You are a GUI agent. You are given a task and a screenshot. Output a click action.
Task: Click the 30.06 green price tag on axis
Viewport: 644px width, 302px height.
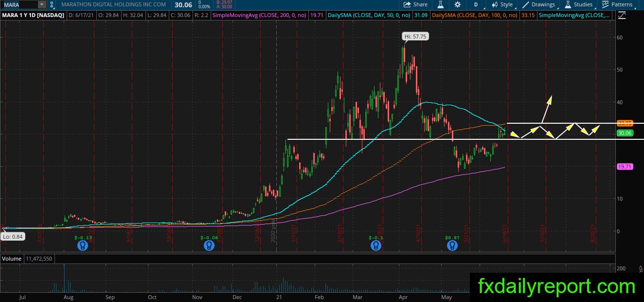(624, 132)
